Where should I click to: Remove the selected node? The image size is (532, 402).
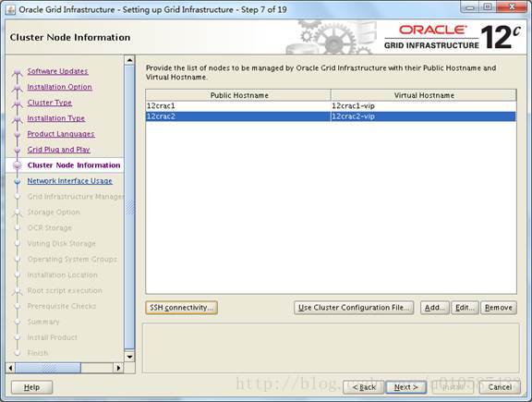coord(499,308)
